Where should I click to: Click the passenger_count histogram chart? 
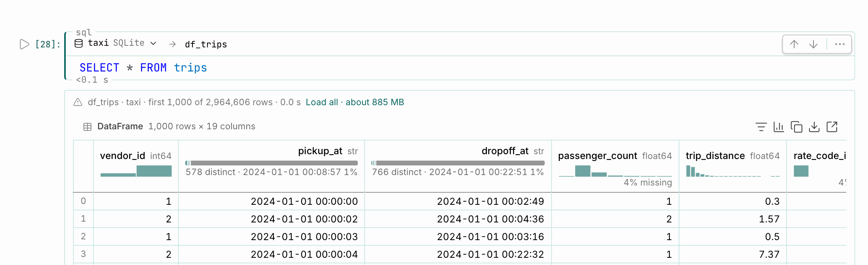tap(615, 171)
